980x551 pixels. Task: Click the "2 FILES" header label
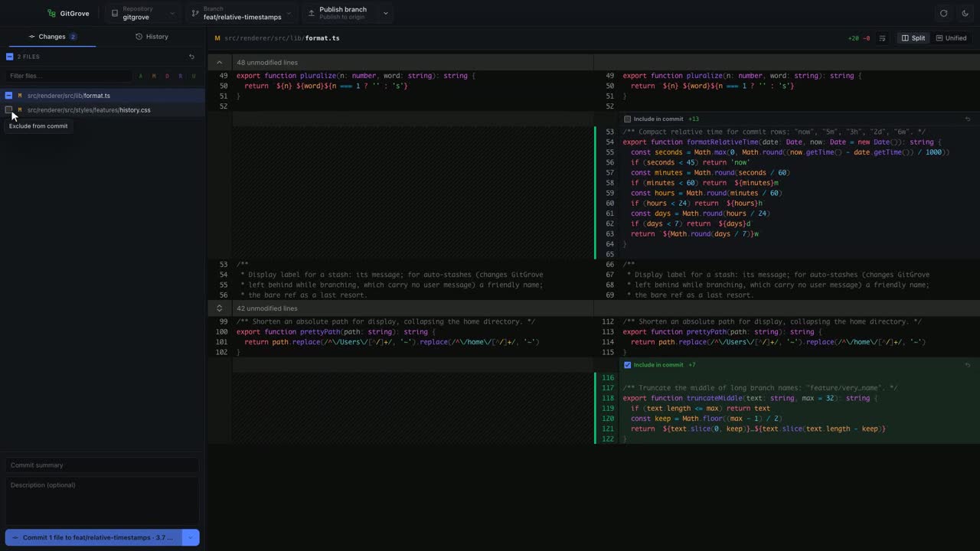pos(28,57)
